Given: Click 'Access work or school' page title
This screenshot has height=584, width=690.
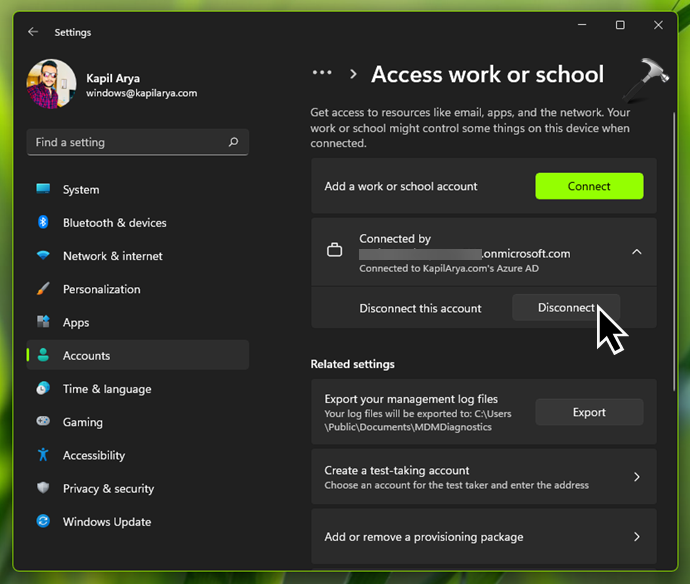Looking at the screenshot, I should click(x=488, y=74).
